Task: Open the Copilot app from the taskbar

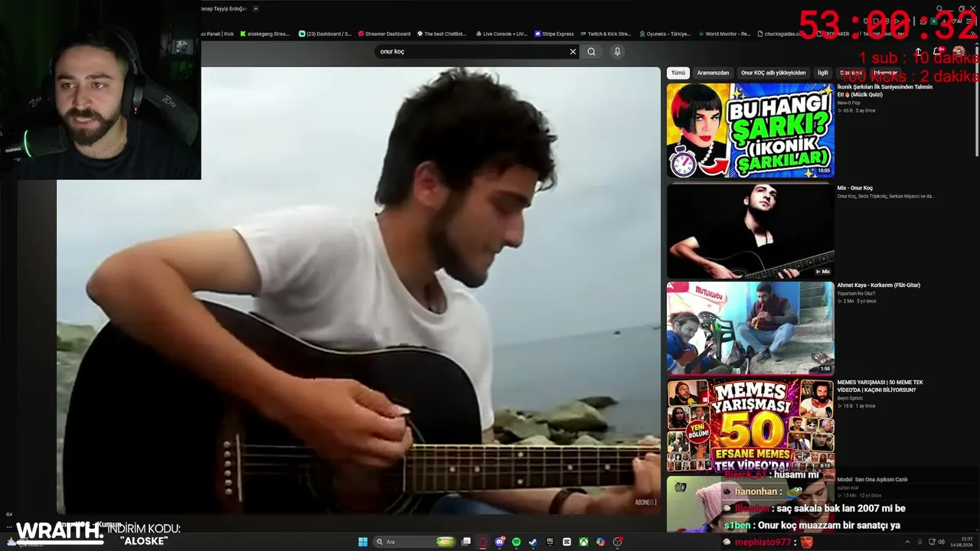Action: [x=600, y=542]
